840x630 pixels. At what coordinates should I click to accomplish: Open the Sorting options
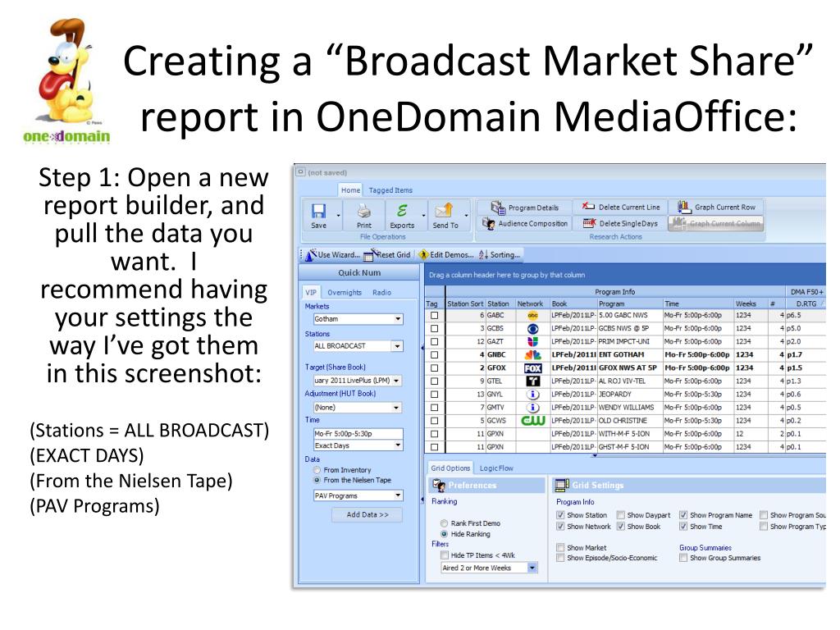coord(500,255)
